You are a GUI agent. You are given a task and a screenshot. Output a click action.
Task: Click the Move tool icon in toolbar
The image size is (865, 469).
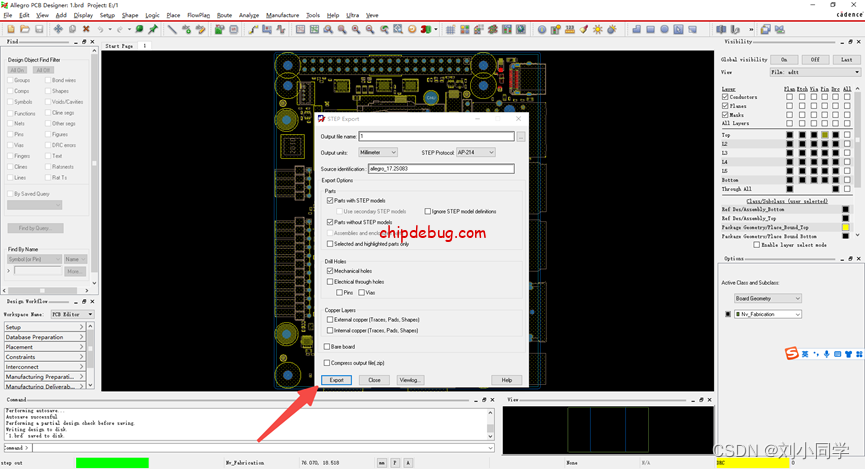coord(58,29)
